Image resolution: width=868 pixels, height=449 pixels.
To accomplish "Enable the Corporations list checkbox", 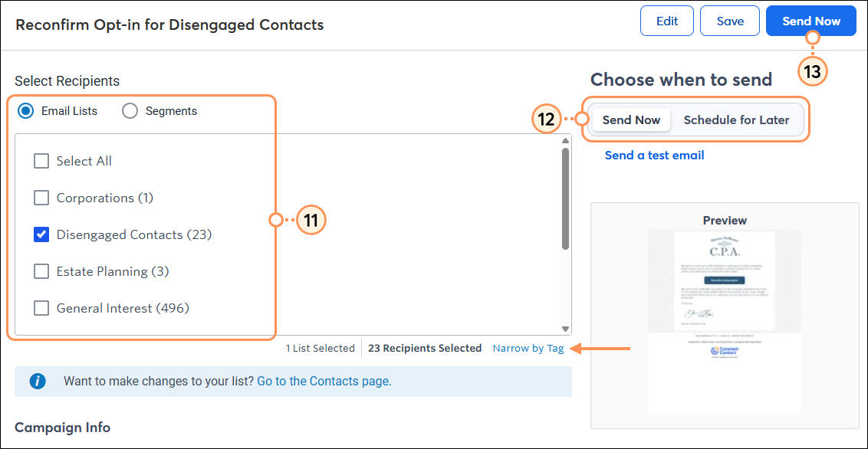I will click(x=41, y=198).
